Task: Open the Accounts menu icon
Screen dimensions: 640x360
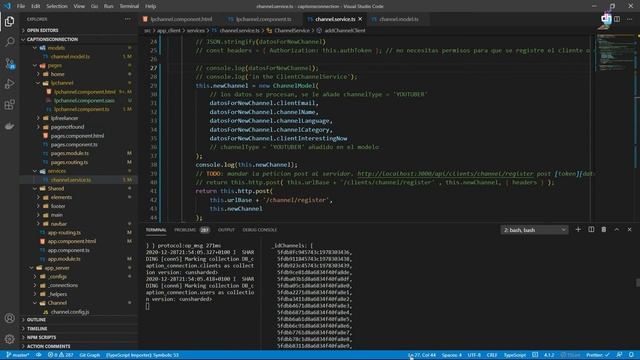Action: click(x=9, y=318)
